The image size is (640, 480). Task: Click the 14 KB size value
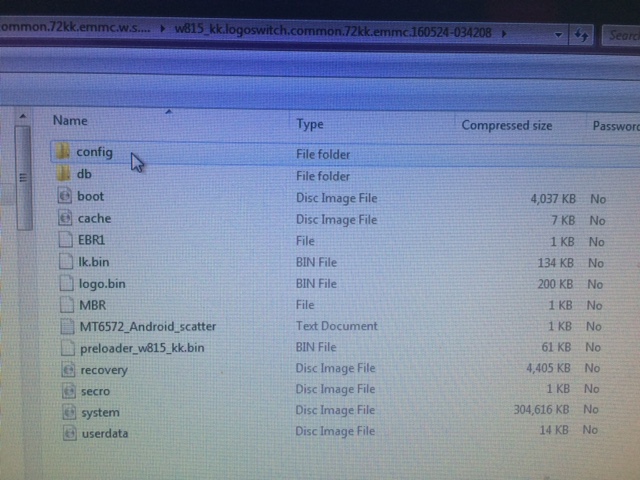coord(554,430)
